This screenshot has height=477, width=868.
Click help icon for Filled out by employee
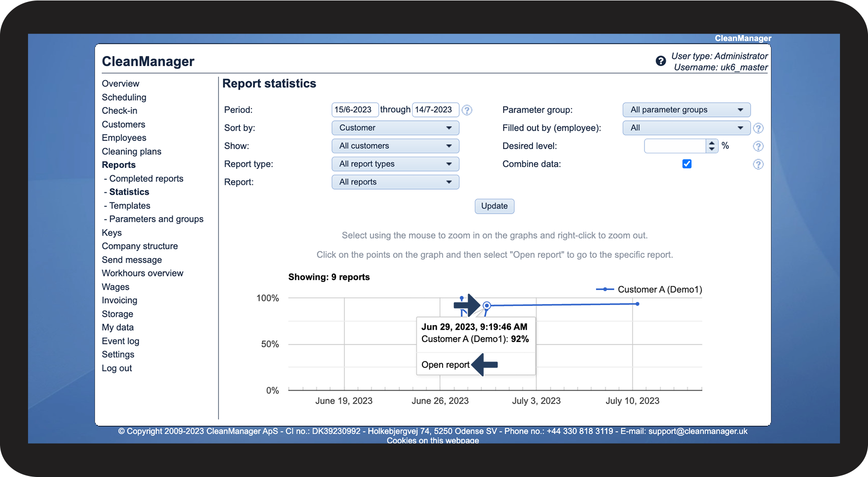click(x=758, y=128)
